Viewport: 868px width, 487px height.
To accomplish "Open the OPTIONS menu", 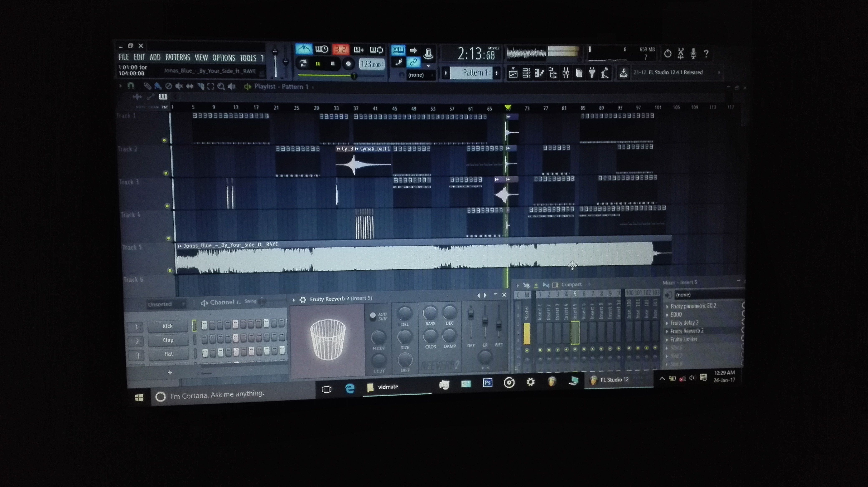I will 224,58.
